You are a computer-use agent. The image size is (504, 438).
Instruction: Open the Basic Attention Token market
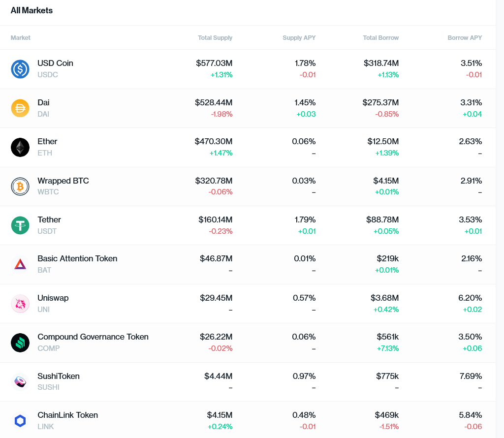pos(248,264)
